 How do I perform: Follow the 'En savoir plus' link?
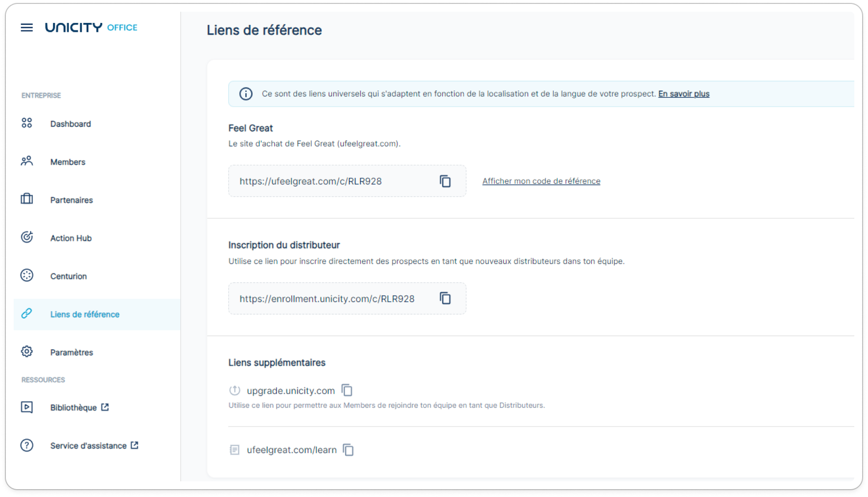(x=684, y=94)
